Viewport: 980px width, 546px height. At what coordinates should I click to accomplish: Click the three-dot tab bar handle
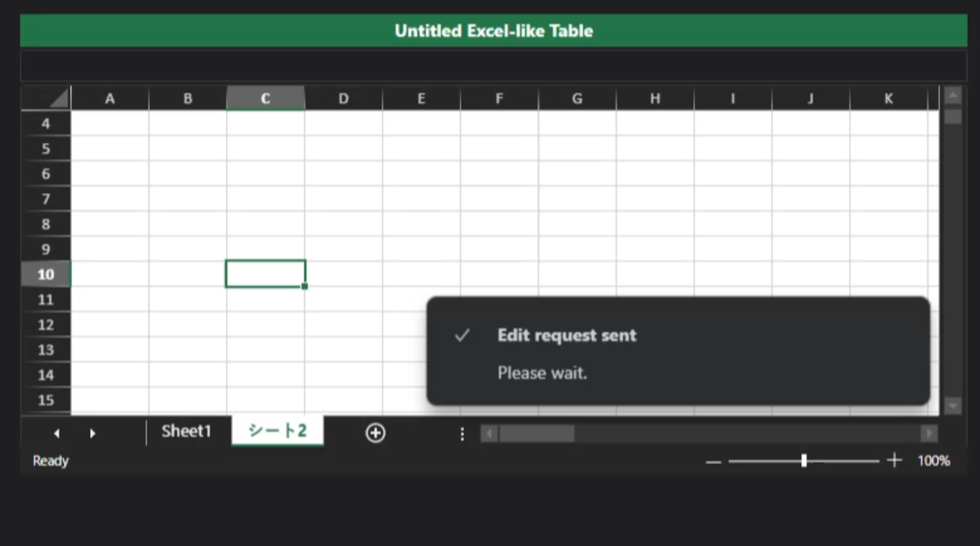click(x=462, y=434)
